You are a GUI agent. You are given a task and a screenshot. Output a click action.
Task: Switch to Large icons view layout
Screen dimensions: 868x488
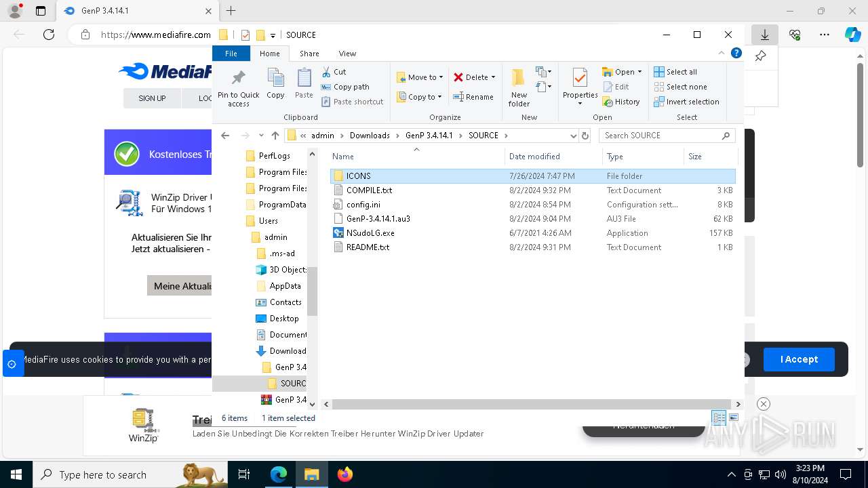click(734, 418)
